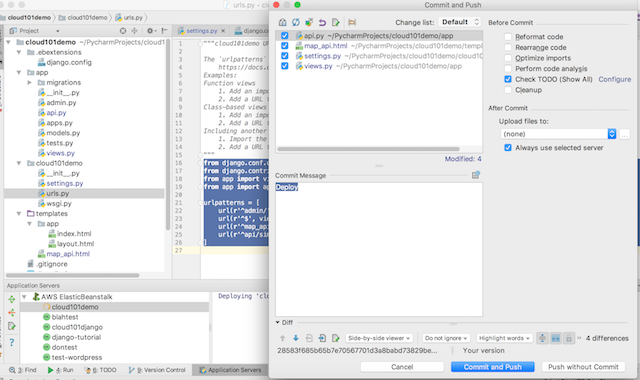640x380 pixels.
Task: Enable Cleanup checkbox
Action: pos(508,90)
